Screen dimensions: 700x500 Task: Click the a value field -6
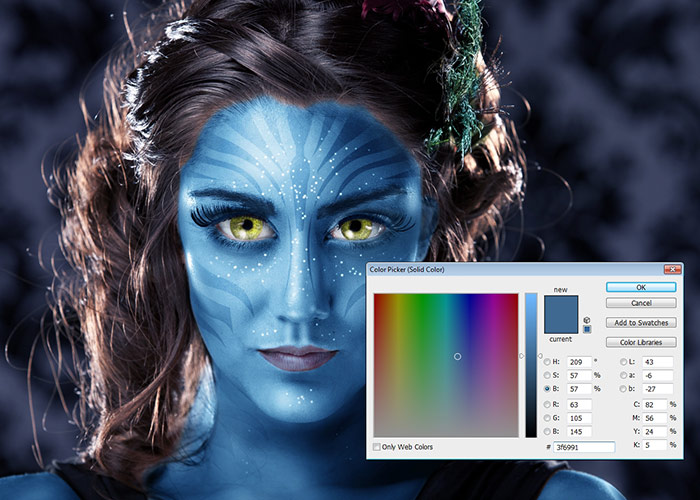click(x=657, y=375)
